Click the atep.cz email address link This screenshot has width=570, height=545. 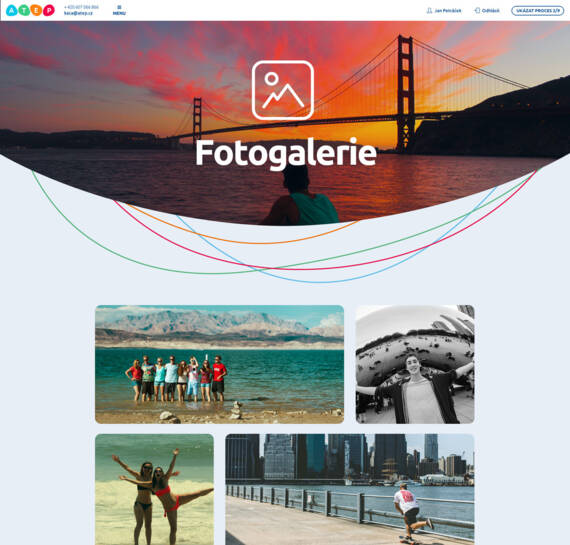(x=78, y=13)
